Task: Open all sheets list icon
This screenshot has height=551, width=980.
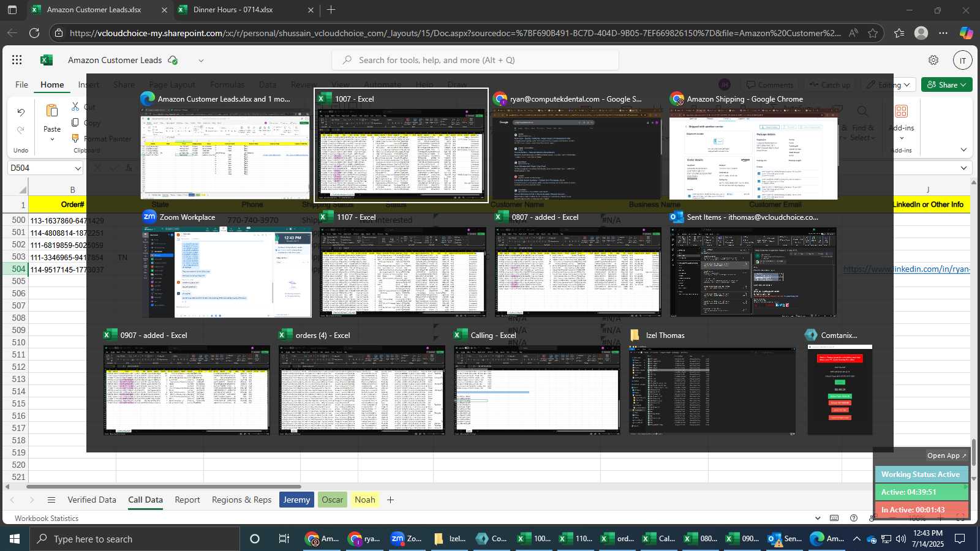Action: pos(51,500)
